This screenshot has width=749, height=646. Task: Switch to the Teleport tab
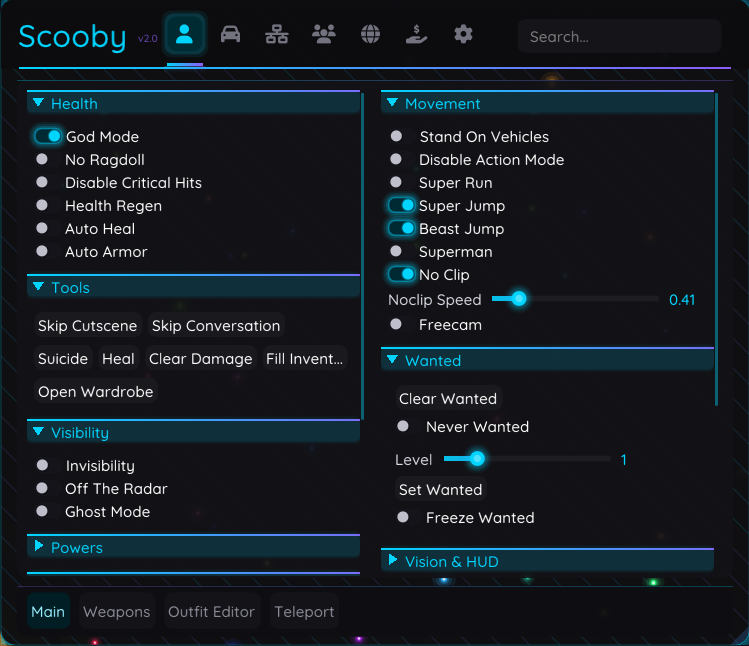304,611
